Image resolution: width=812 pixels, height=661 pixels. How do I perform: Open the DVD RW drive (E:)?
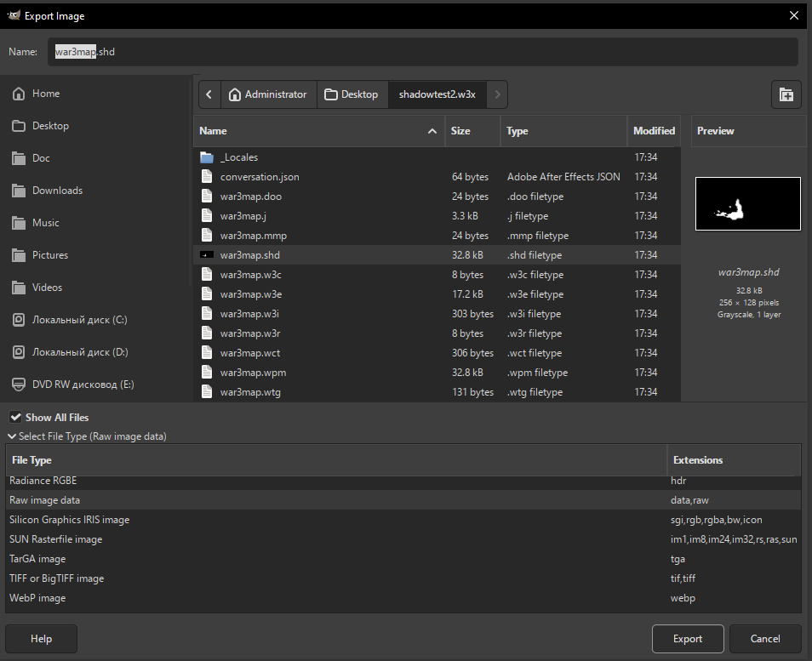point(83,385)
